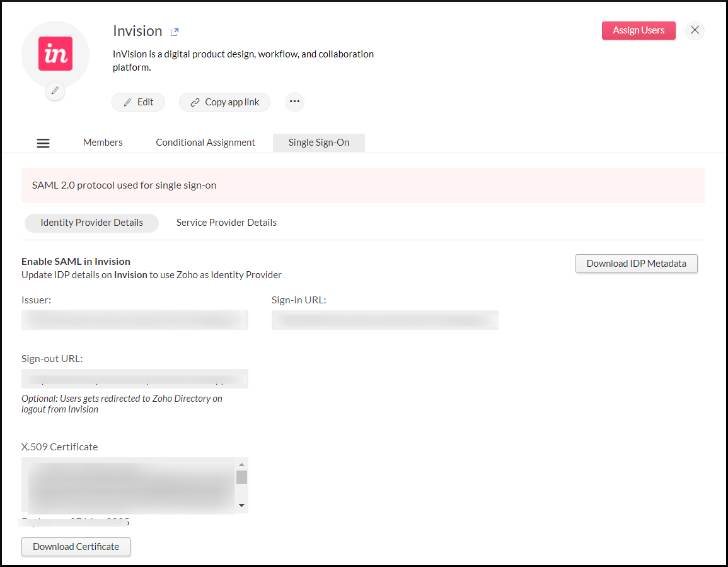The height and width of the screenshot is (567, 728).
Task: Download the certificate
Action: tap(76, 547)
